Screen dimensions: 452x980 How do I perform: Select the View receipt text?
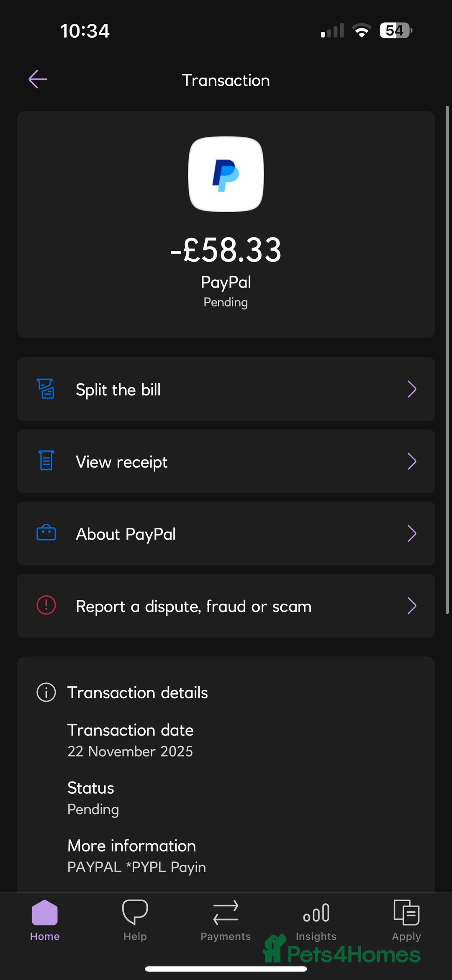(121, 462)
